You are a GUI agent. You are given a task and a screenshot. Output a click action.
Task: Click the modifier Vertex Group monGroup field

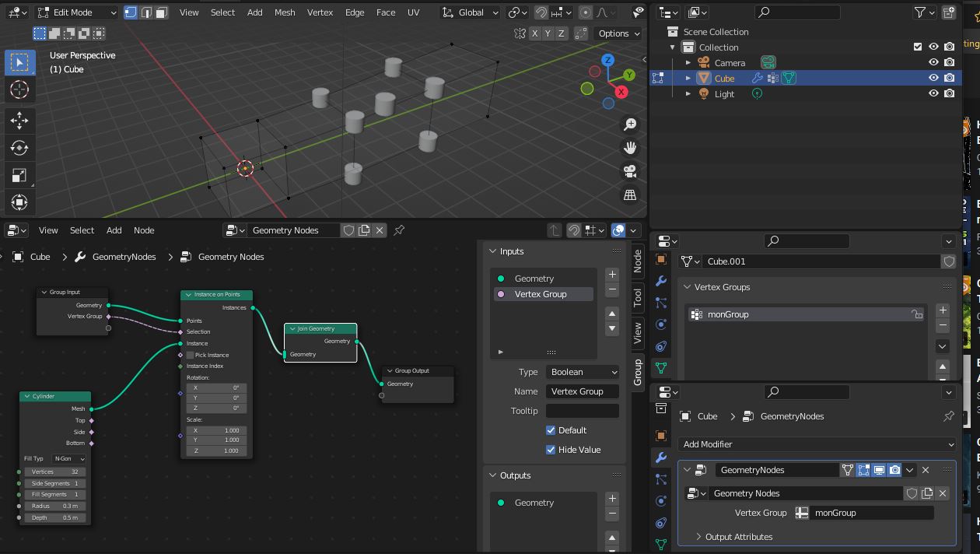click(863, 513)
